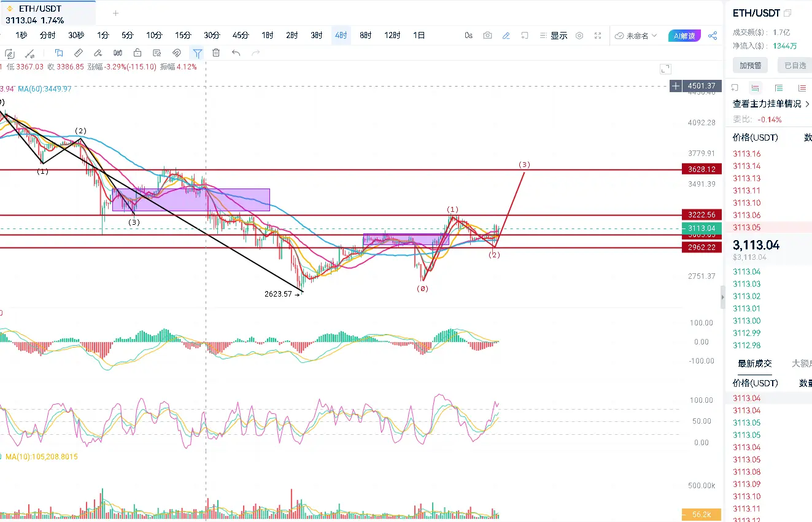Click the 2962.22 price level label
The width and height of the screenshot is (812, 522).
702,247
